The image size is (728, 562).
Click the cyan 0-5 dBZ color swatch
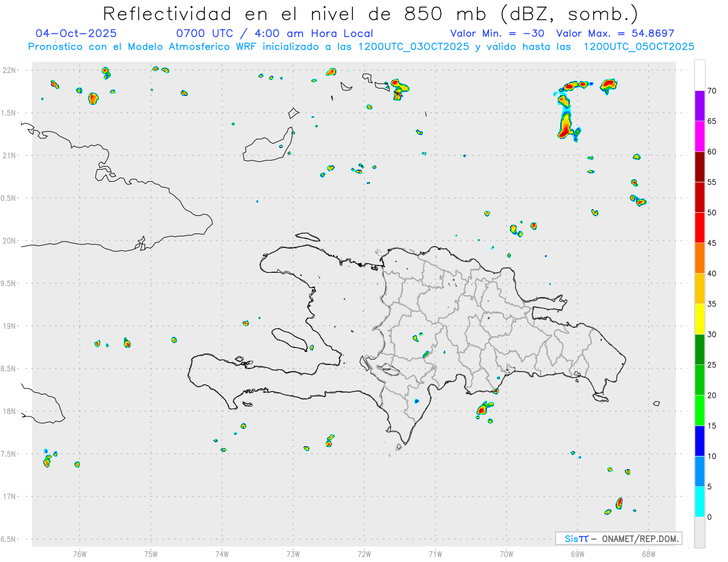699,502
